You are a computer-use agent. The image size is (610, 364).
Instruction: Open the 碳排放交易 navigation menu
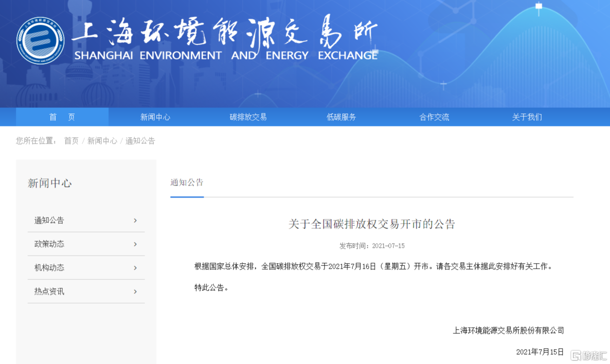248,117
